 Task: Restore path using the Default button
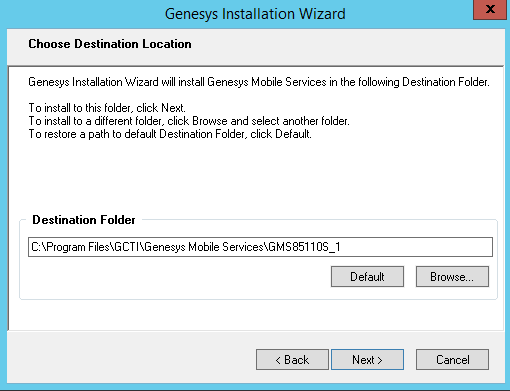(367, 276)
